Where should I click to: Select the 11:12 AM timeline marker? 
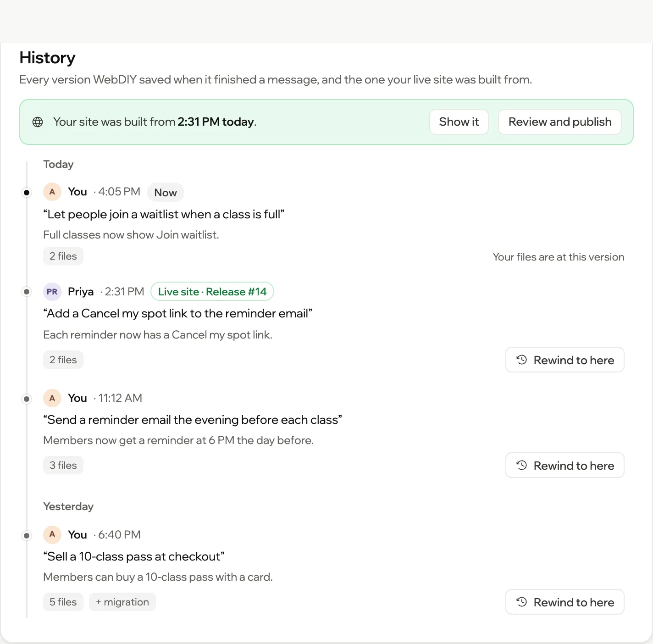tap(27, 399)
